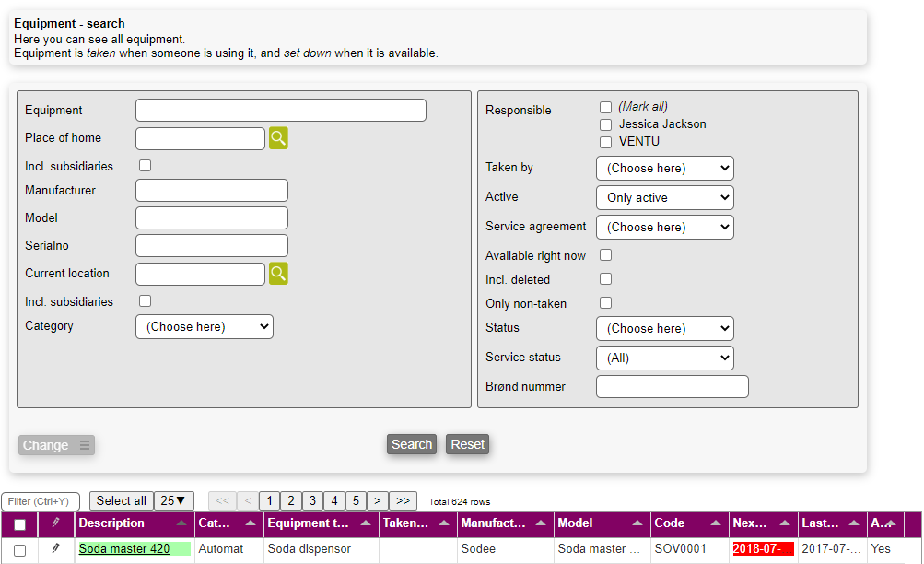Toggle the Only non-taken checkbox
The width and height of the screenshot is (924, 564).
(605, 303)
